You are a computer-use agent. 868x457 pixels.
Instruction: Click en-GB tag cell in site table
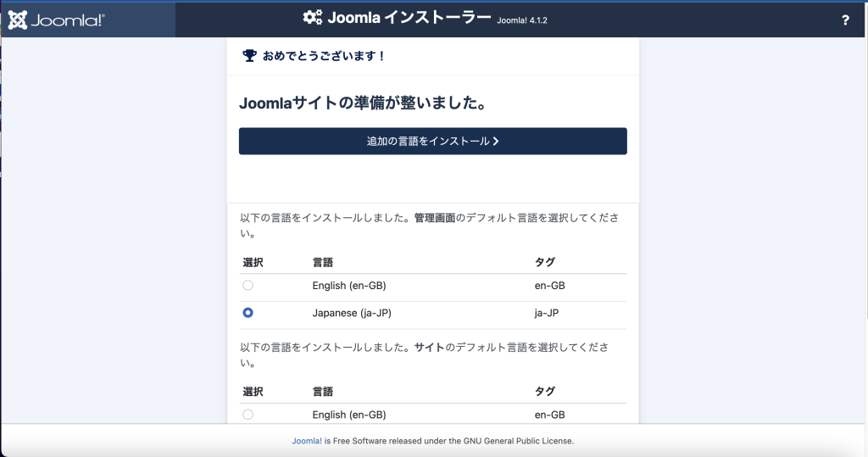(x=549, y=415)
